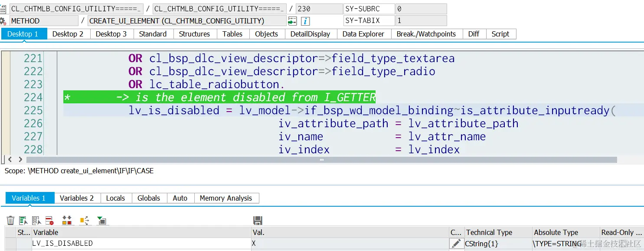The image size is (644, 251).
Task: Click line number 228 in the gutter
Action: (x=33, y=149)
